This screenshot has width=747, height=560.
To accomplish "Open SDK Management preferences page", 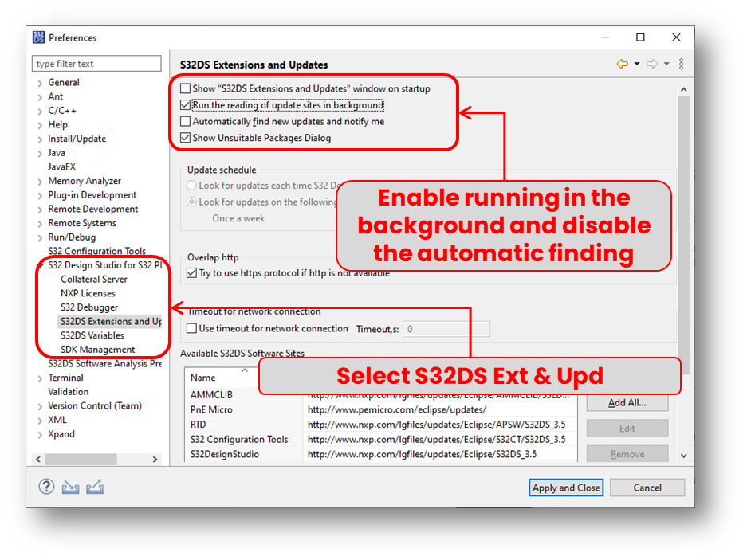I will click(x=98, y=350).
